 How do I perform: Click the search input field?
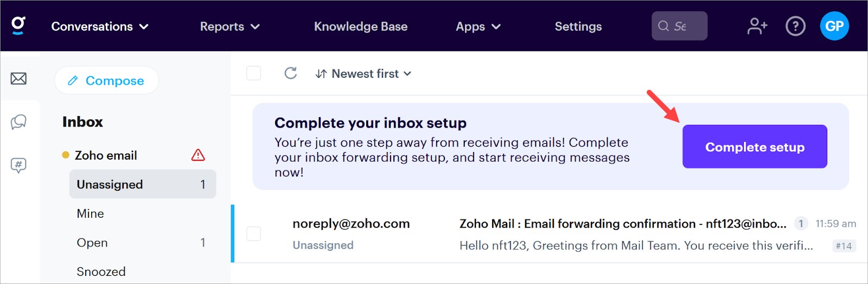click(680, 26)
